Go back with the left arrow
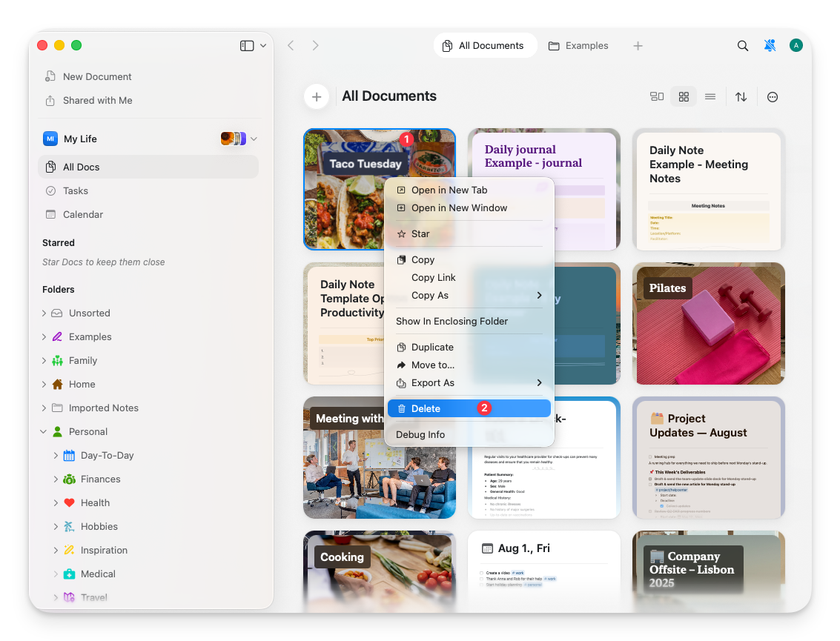 tap(291, 45)
